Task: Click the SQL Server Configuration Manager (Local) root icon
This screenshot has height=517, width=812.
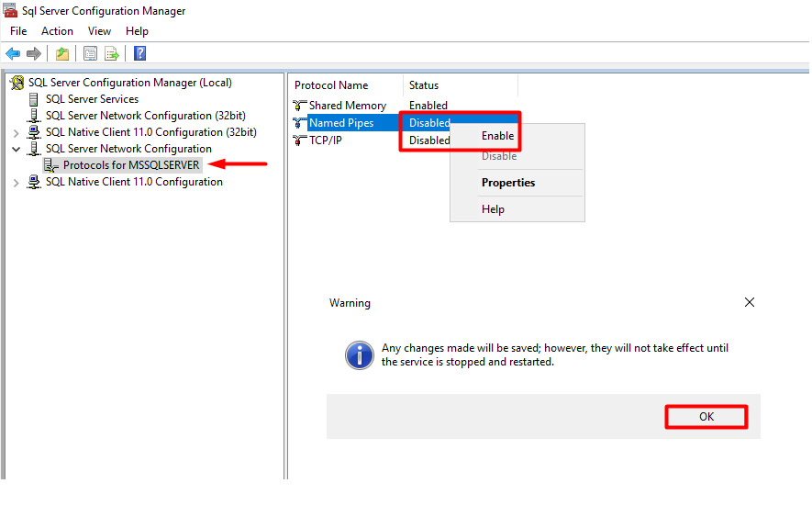Action: [x=17, y=83]
